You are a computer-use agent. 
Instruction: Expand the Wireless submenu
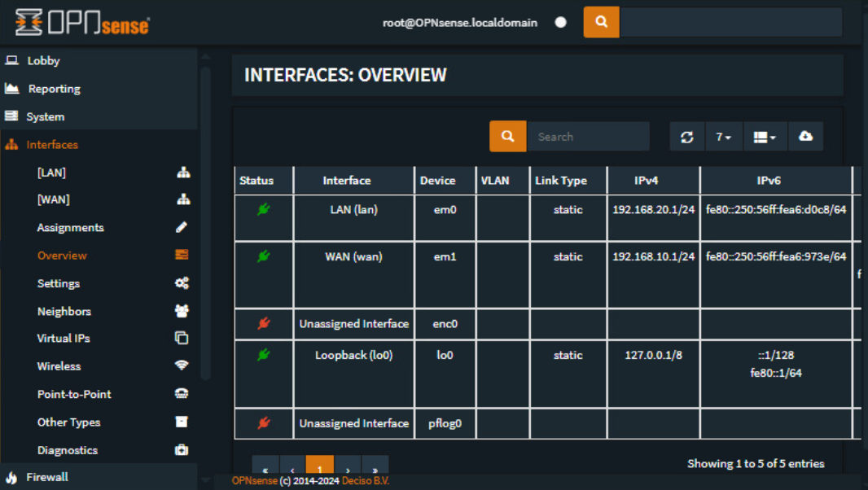click(59, 366)
